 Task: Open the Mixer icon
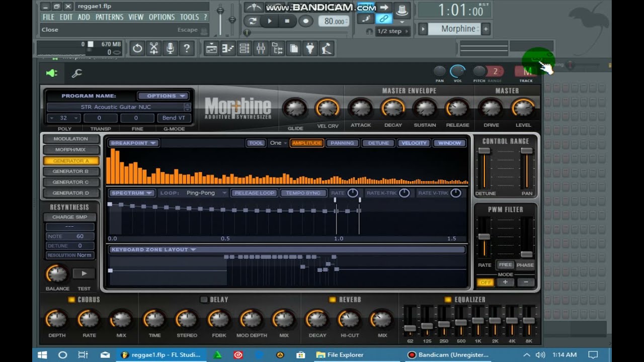(261, 48)
